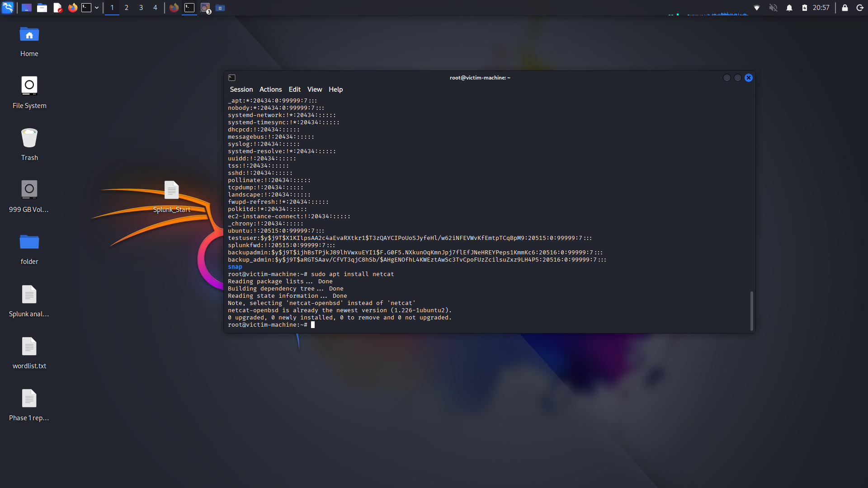The height and width of the screenshot is (488, 868).
Task: Open the file manager from the taskbar
Action: coord(42,8)
